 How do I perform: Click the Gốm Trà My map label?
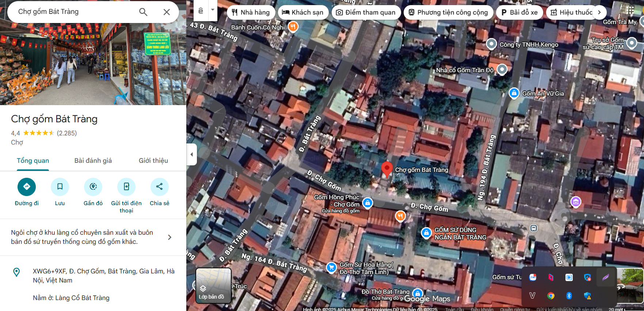point(620,22)
